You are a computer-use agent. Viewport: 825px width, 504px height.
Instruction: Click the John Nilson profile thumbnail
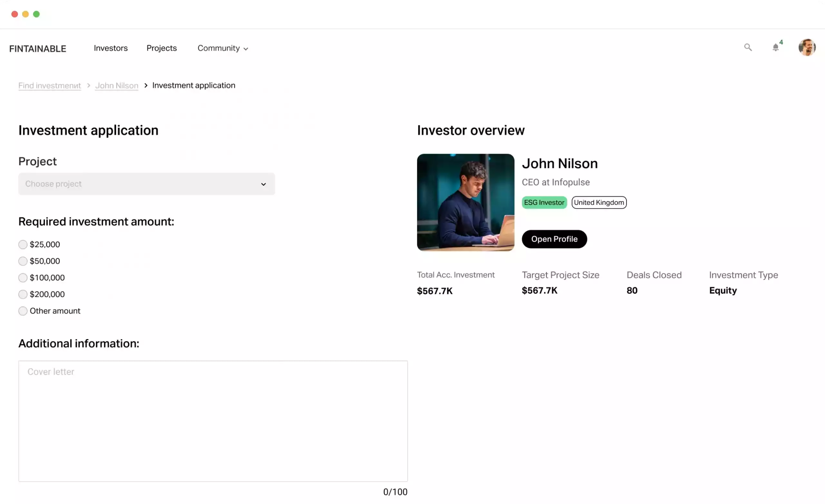tap(466, 202)
